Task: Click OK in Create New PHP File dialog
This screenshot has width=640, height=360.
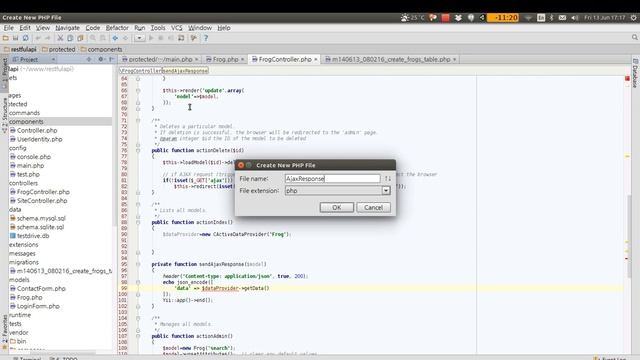Action: pos(337,207)
